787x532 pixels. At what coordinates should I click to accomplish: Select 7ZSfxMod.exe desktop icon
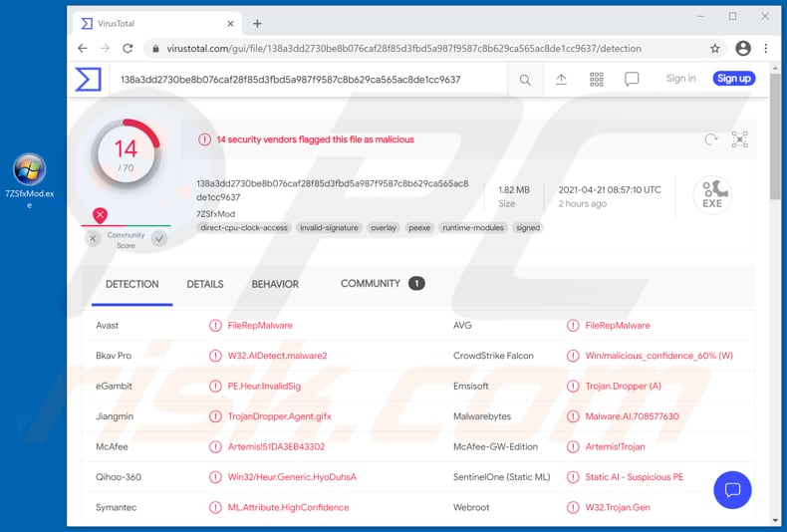tap(29, 181)
